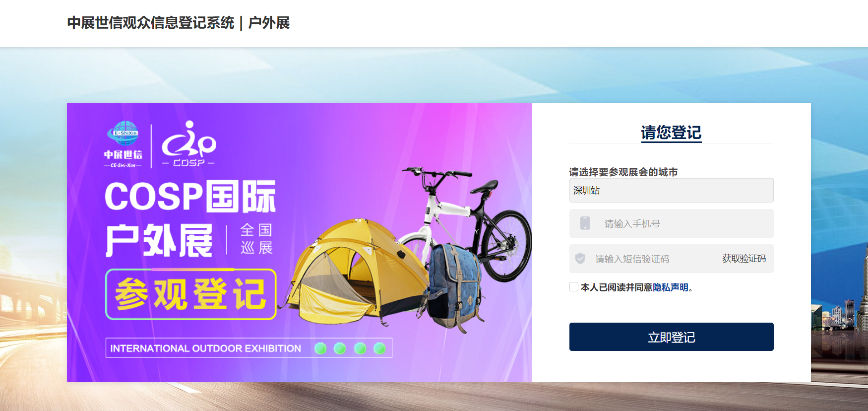
Task: Click the 请输入手机号 phone number field
Action: pos(671,223)
